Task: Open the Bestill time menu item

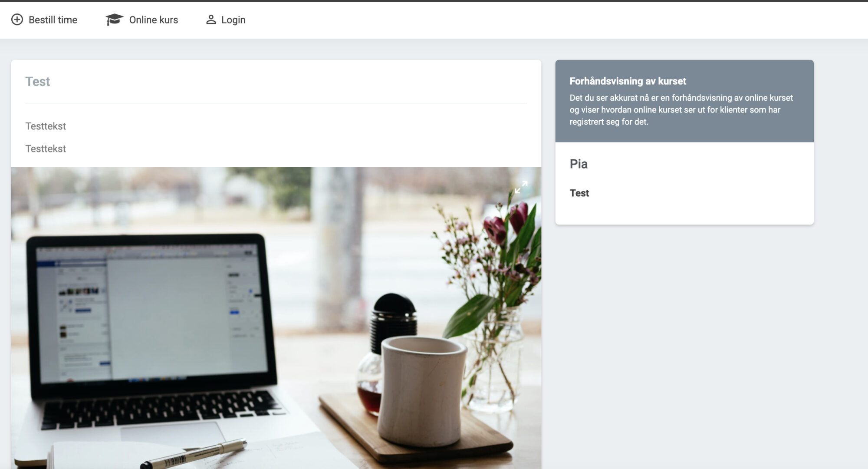Action: click(44, 20)
